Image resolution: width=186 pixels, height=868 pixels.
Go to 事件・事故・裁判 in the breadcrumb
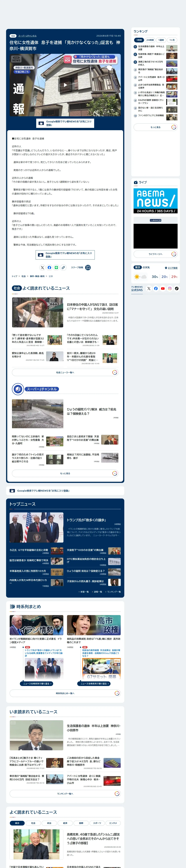pyautogui.click(x=37, y=276)
